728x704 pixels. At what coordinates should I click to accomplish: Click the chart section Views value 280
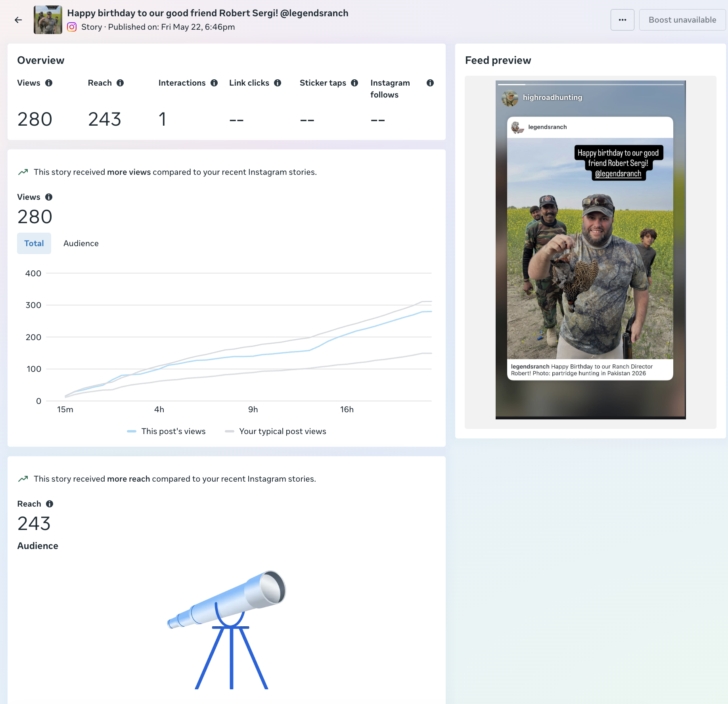[x=35, y=217]
